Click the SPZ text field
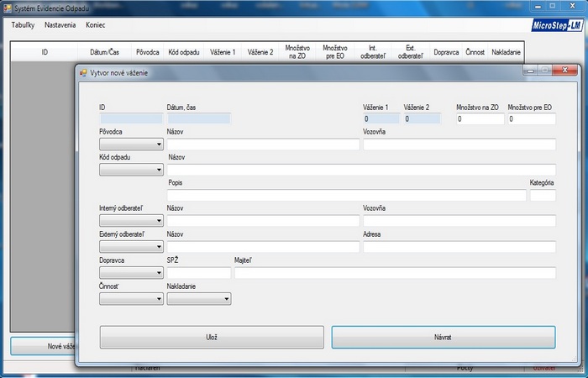The width and height of the screenshot is (588, 378). coord(199,273)
